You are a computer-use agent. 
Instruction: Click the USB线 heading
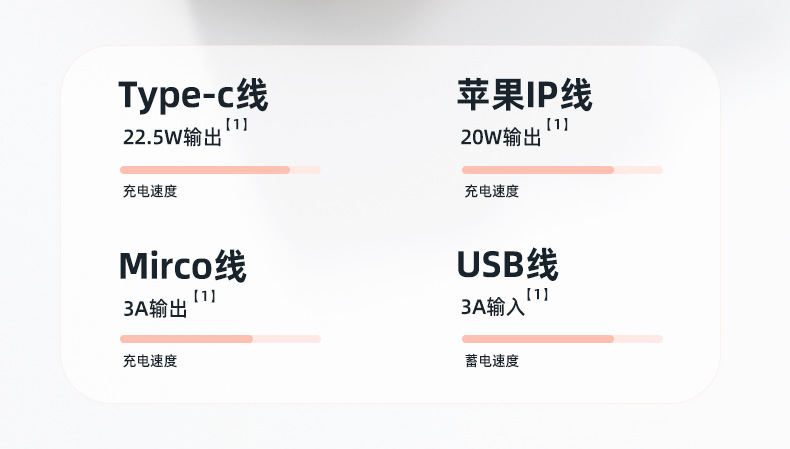(x=507, y=265)
